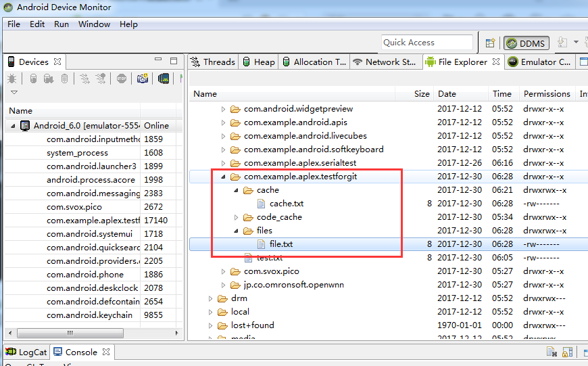Open the dropdown arrow right of DDMS
This screenshot has height=366, width=588.
pos(576,42)
